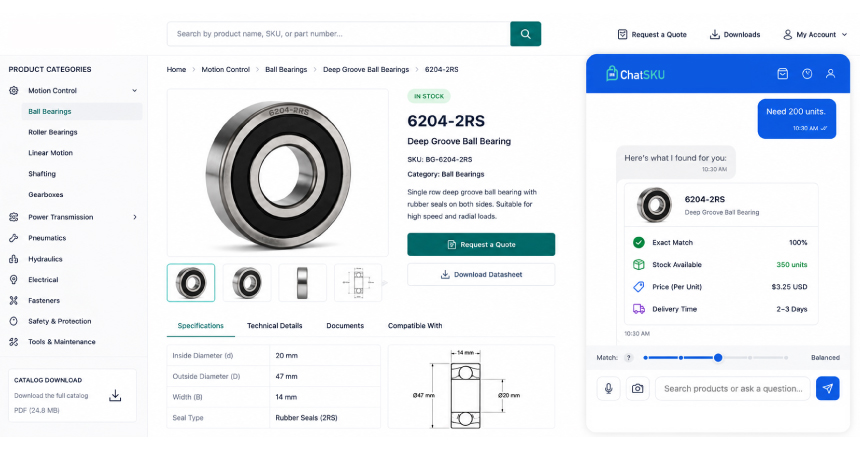
Task: Open Deep Groove Ball Bearings breadcrumb link
Action: pyautogui.click(x=366, y=70)
